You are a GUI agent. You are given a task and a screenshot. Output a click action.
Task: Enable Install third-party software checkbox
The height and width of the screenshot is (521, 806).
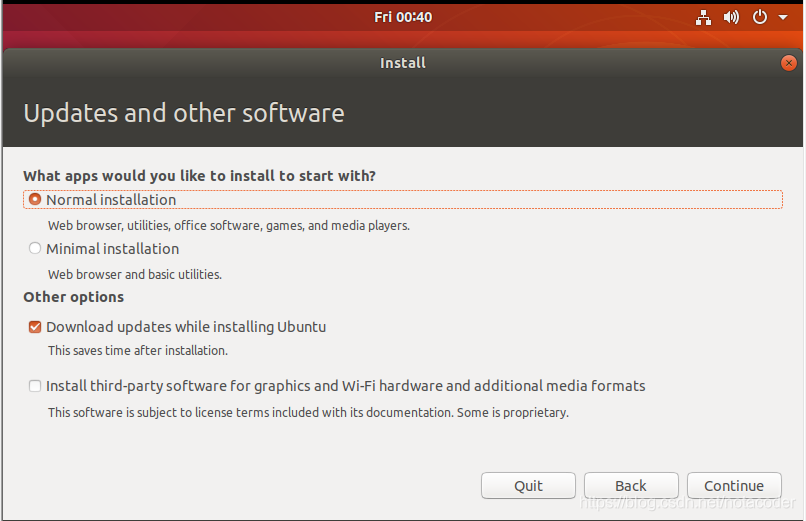pyautogui.click(x=35, y=386)
